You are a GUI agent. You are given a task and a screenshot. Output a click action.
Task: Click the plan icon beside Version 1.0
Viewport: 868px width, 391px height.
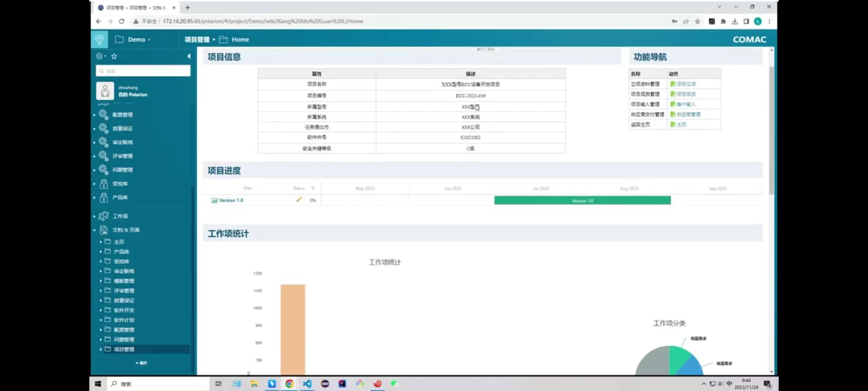pyautogui.click(x=214, y=200)
